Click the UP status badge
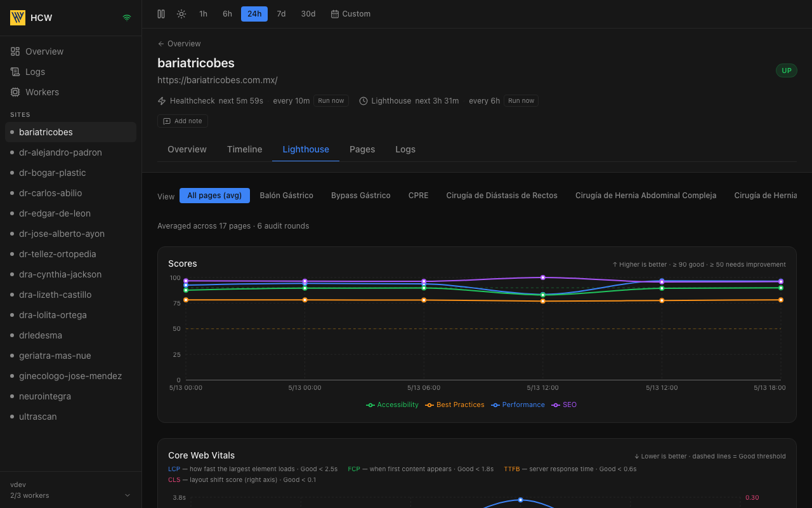 pos(787,70)
